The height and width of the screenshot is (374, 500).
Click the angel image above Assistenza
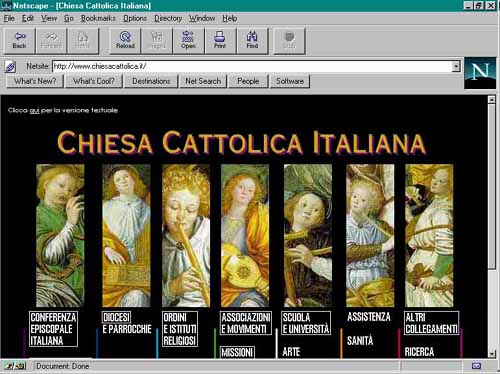[370, 235]
